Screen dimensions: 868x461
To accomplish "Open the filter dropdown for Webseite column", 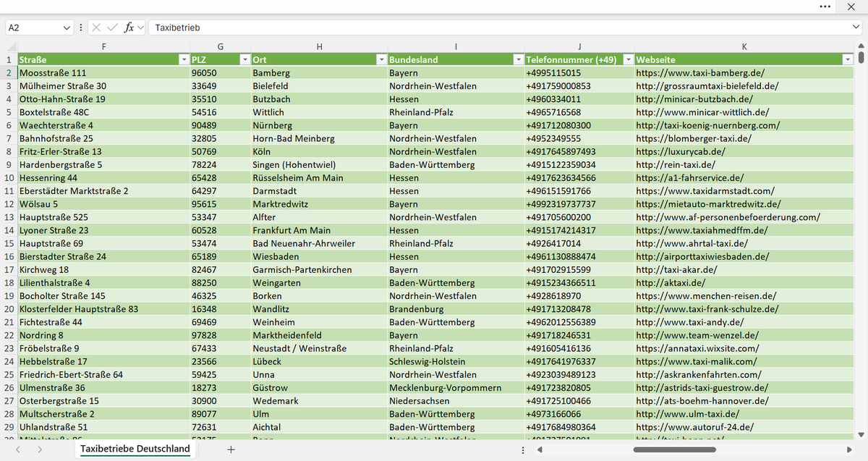I will (848, 59).
